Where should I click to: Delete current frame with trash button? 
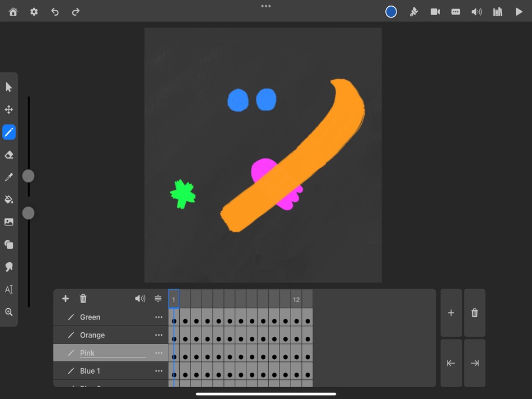click(x=475, y=313)
